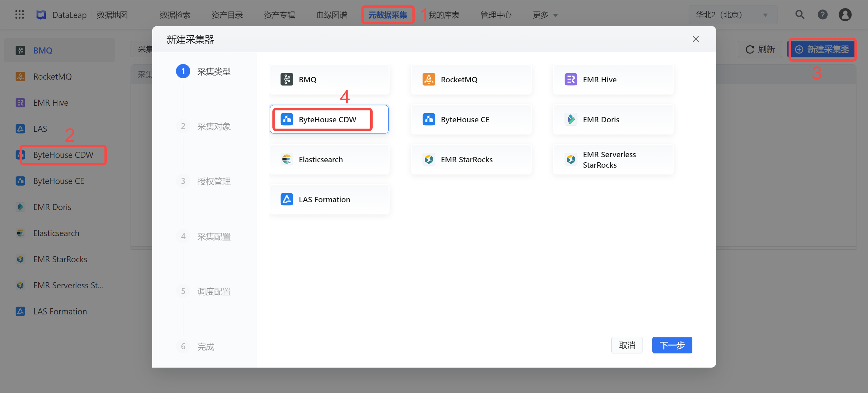This screenshot has height=393, width=868.
Task: Expand the 更多 menu arrow
Action: [x=555, y=15]
